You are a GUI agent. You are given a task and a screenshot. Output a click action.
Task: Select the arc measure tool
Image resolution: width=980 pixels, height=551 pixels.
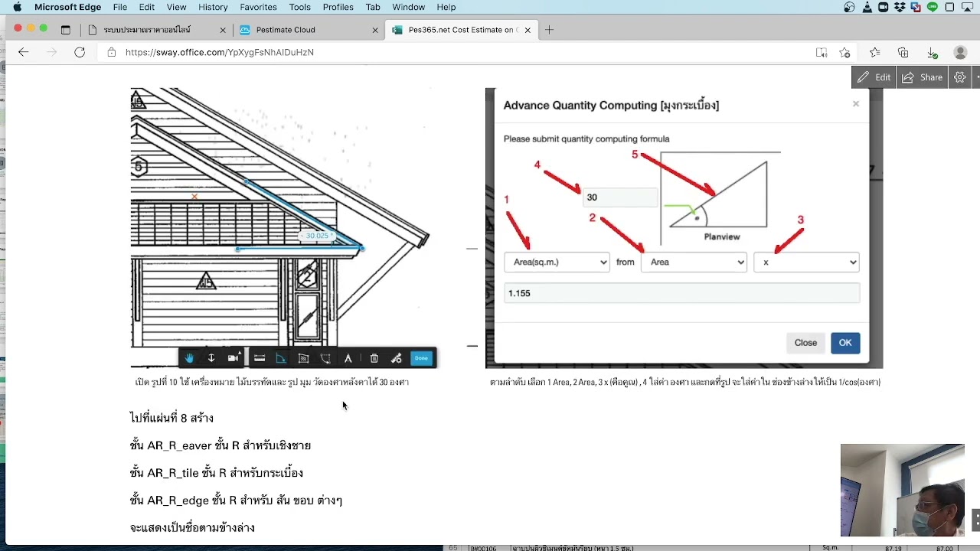pyautogui.click(x=325, y=358)
